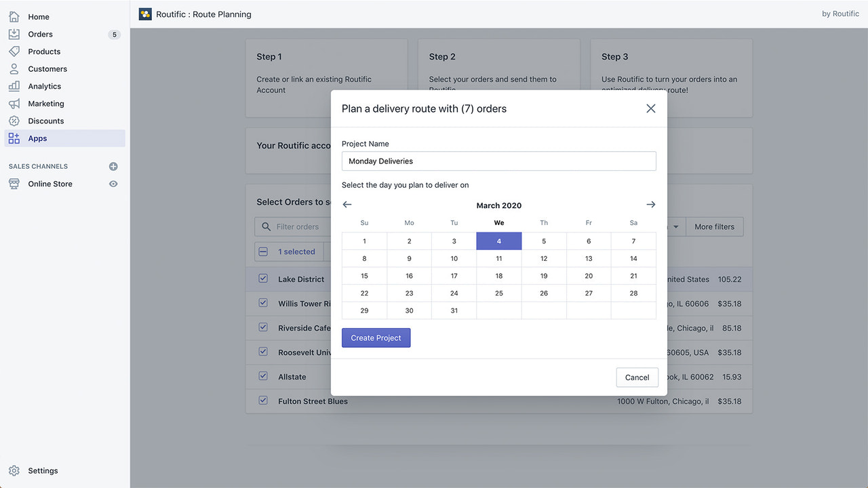868x488 pixels.
Task: Click the Project Name input field
Action: [498, 161]
